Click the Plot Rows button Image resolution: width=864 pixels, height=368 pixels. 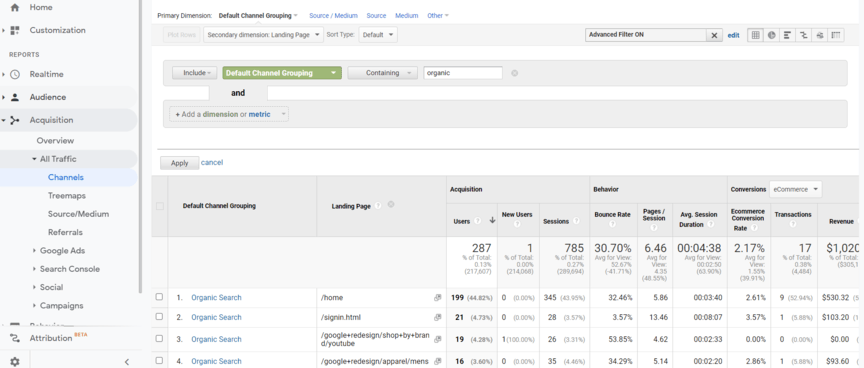[x=181, y=35]
